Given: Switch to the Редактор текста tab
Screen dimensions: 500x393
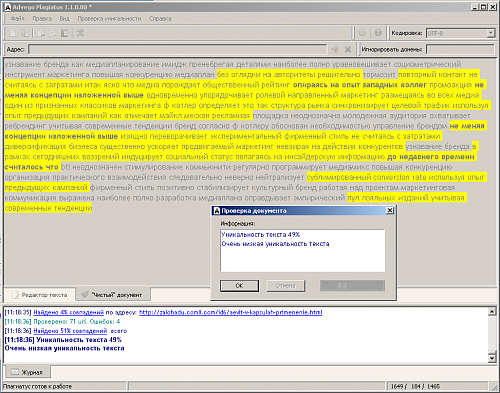Looking at the screenshot, I should pos(40,295).
